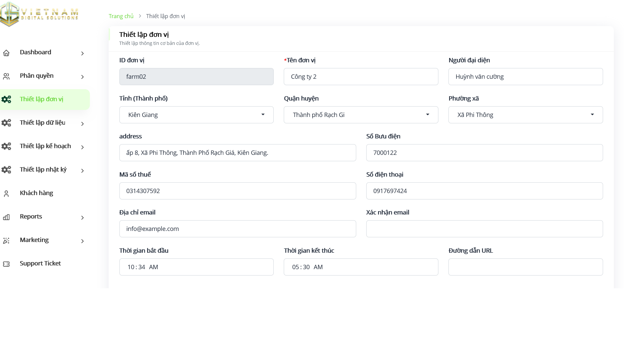Click the Khách hàng person icon
The width and height of the screenshot is (644, 362).
(6, 194)
